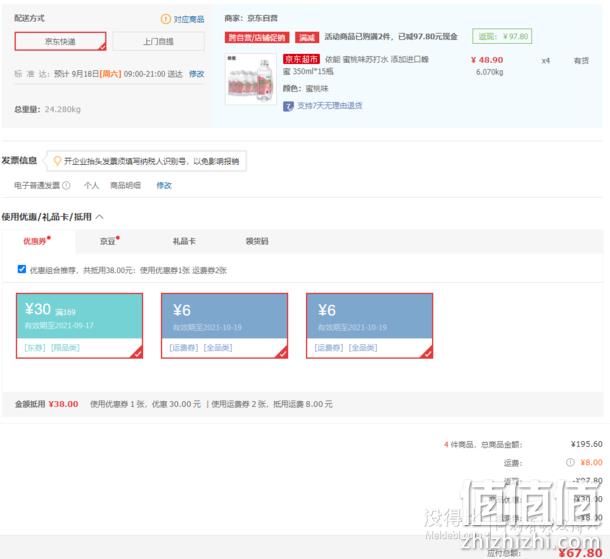This screenshot has width=610, height=559.
Task: Click 修改 link for invoice info
Action: [164, 185]
